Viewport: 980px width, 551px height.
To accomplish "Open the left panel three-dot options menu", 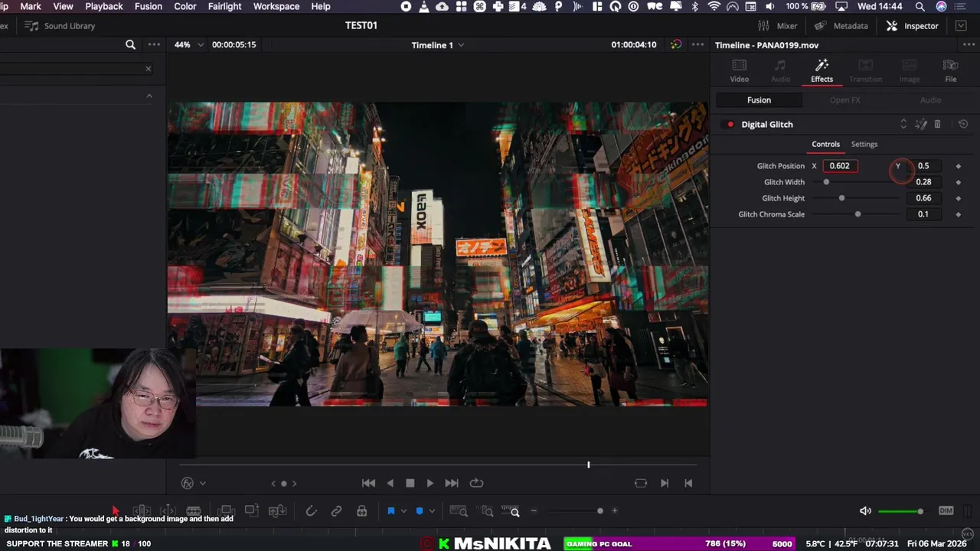I will [x=154, y=44].
